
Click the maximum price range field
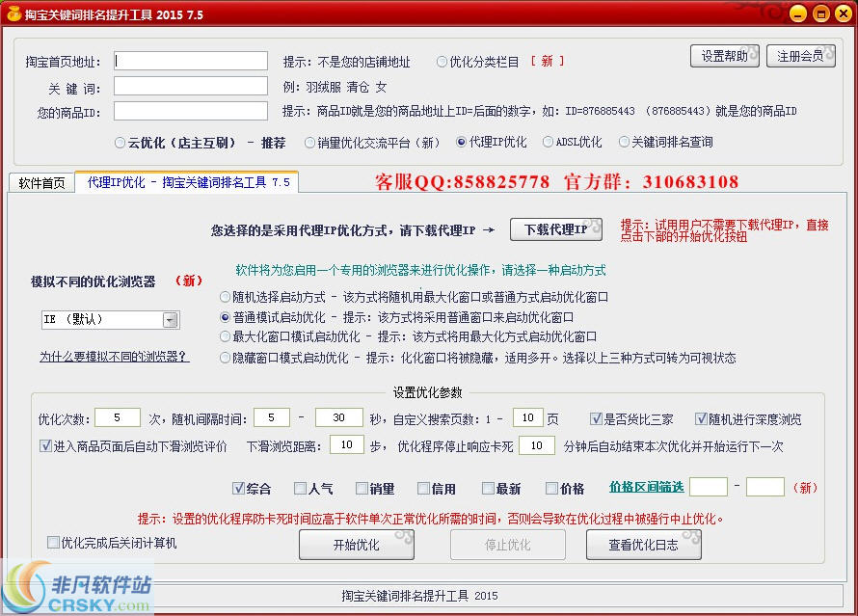tap(765, 487)
